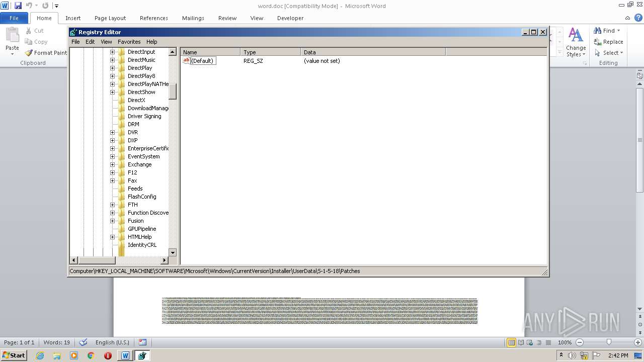This screenshot has height=362, width=644.
Task: Open the Paste dropdown arrow
Action: click(x=12, y=54)
